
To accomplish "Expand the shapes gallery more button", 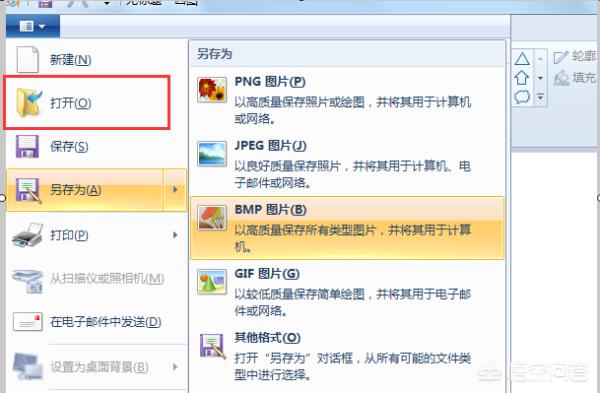I will (x=540, y=97).
